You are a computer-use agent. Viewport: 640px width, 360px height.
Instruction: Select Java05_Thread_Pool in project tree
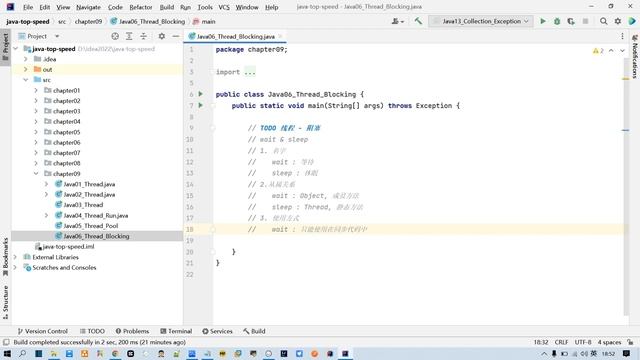point(91,226)
